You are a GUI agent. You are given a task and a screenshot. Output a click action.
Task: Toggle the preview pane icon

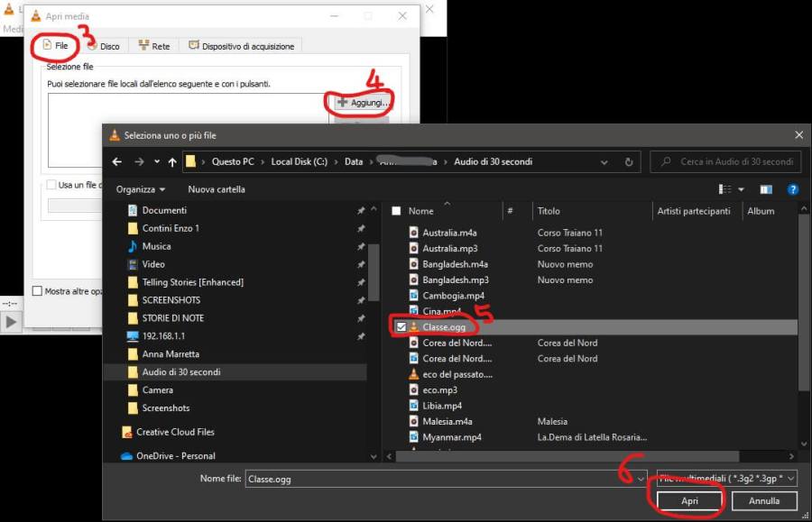(x=765, y=189)
